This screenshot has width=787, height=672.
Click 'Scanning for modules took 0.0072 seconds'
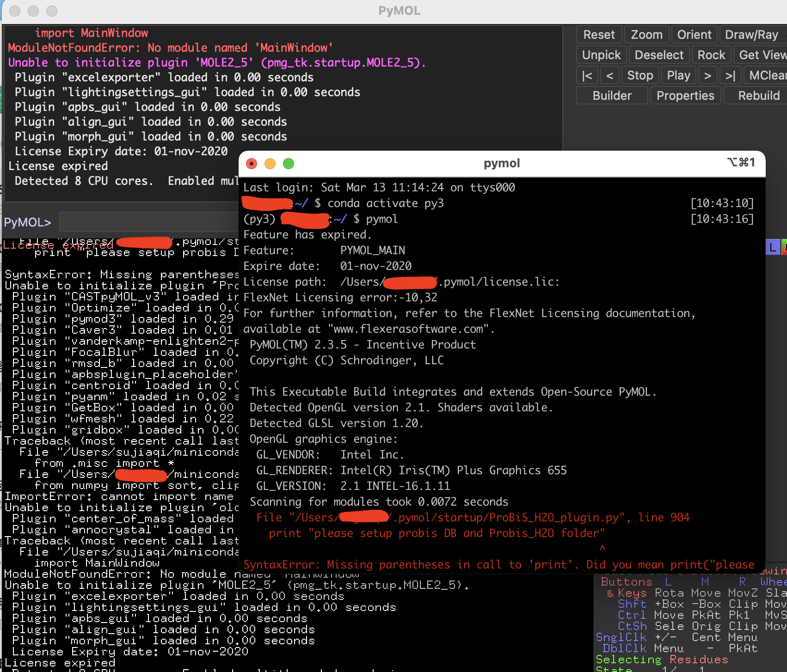tap(379, 502)
